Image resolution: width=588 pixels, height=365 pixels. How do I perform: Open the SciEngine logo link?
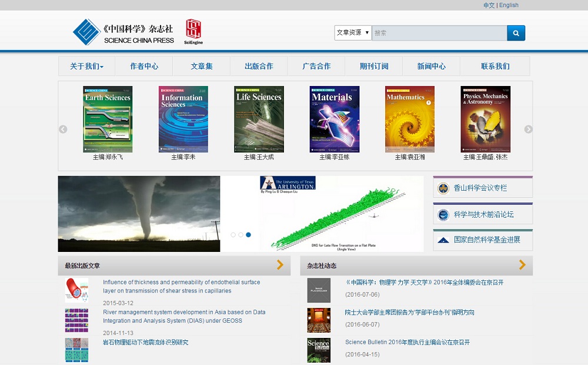click(x=193, y=32)
